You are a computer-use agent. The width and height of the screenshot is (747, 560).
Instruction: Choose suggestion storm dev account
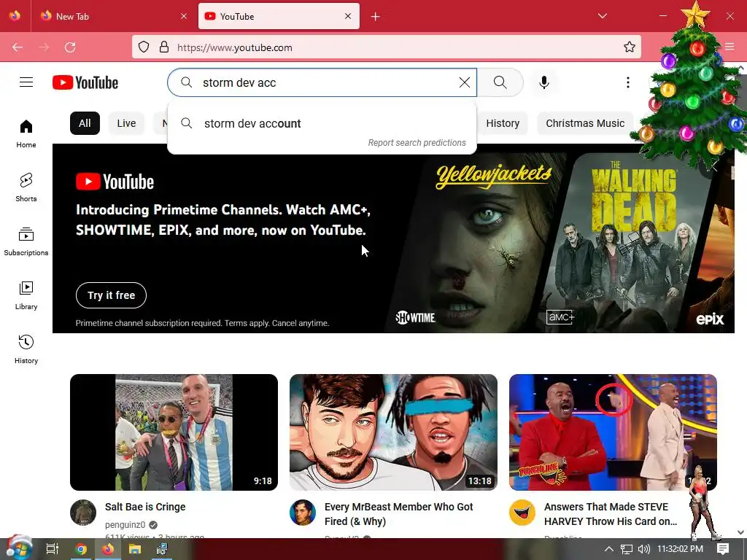pos(322,124)
